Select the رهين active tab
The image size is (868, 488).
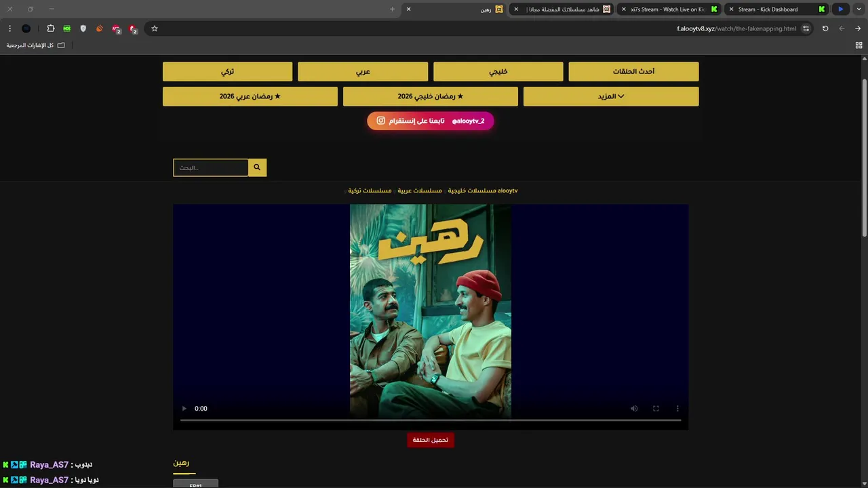pyautogui.click(x=454, y=9)
